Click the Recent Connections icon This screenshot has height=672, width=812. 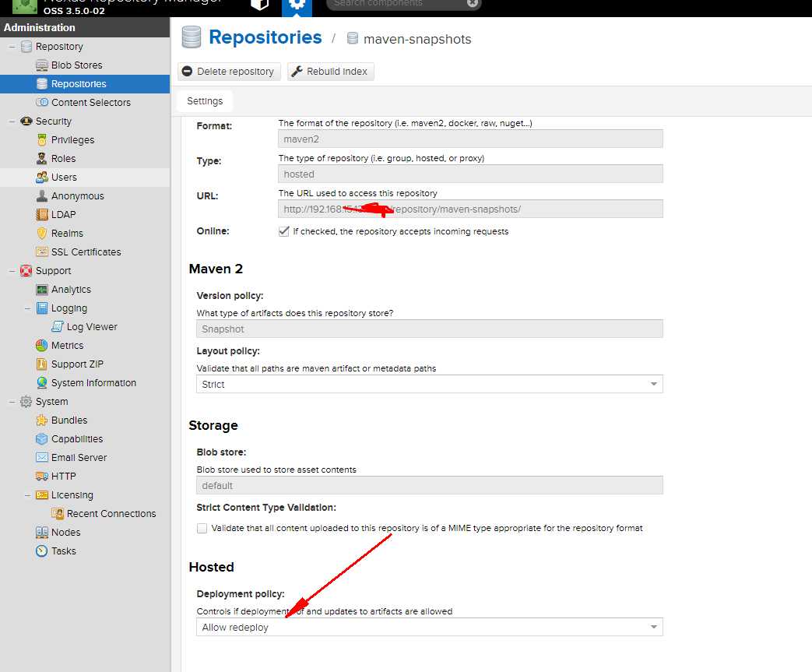58,513
